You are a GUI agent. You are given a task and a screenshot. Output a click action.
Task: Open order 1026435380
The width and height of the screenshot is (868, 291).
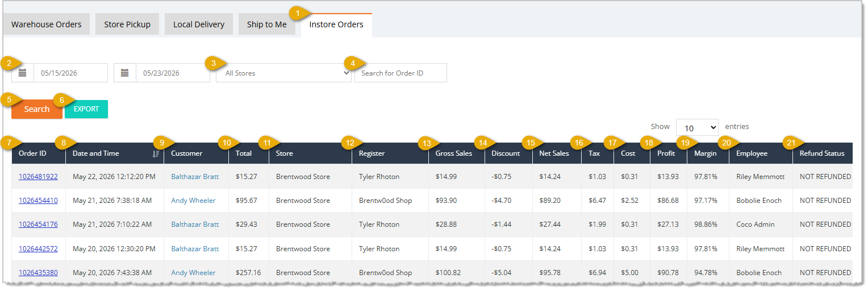pos(38,273)
